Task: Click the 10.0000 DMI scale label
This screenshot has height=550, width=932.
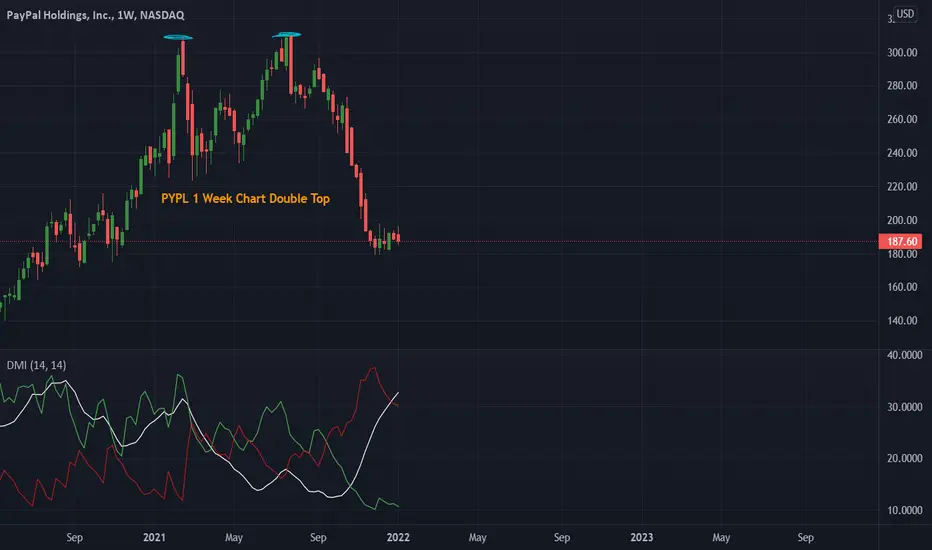Action: pyautogui.click(x=904, y=510)
